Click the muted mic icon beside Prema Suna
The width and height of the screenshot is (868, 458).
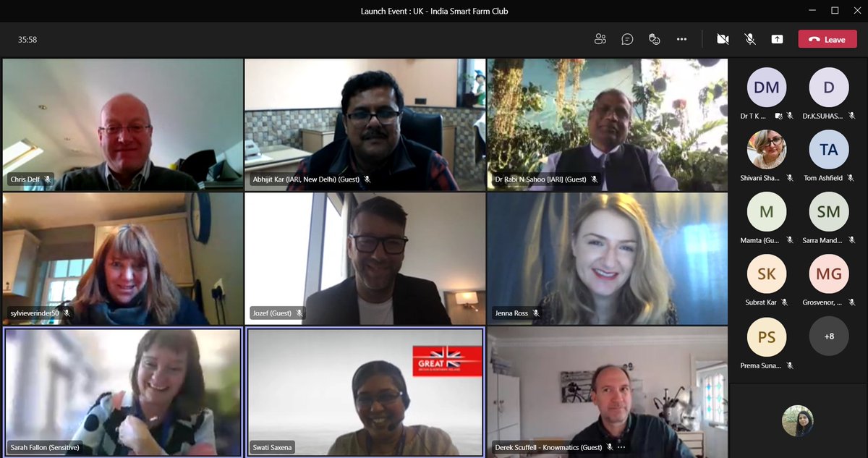pyautogui.click(x=789, y=365)
